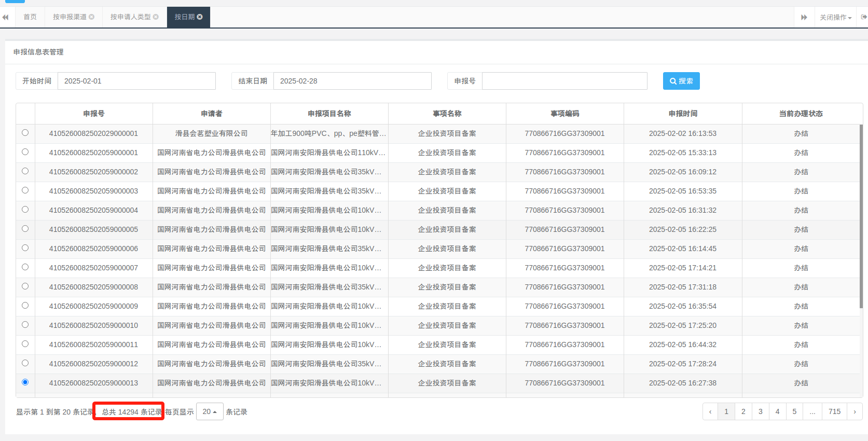Close the 按申请人类型 tab via its X icon
This screenshot has height=441, width=868.
[x=156, y=17]
